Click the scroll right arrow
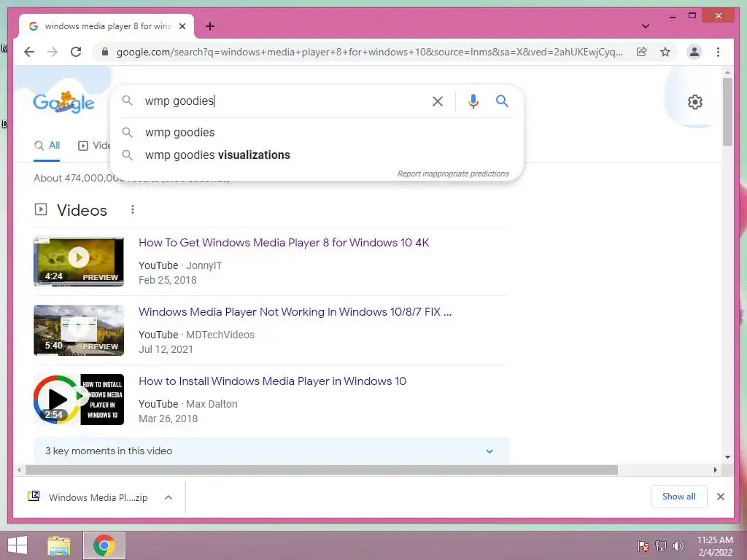This screenshot has height=560, width=747. coord(715,470)
